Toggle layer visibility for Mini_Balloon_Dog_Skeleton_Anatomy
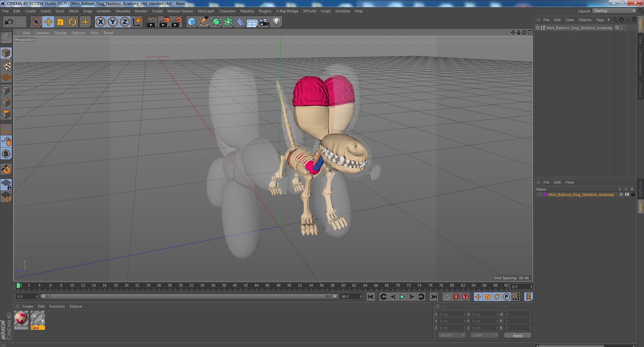 tap(627, 195)
